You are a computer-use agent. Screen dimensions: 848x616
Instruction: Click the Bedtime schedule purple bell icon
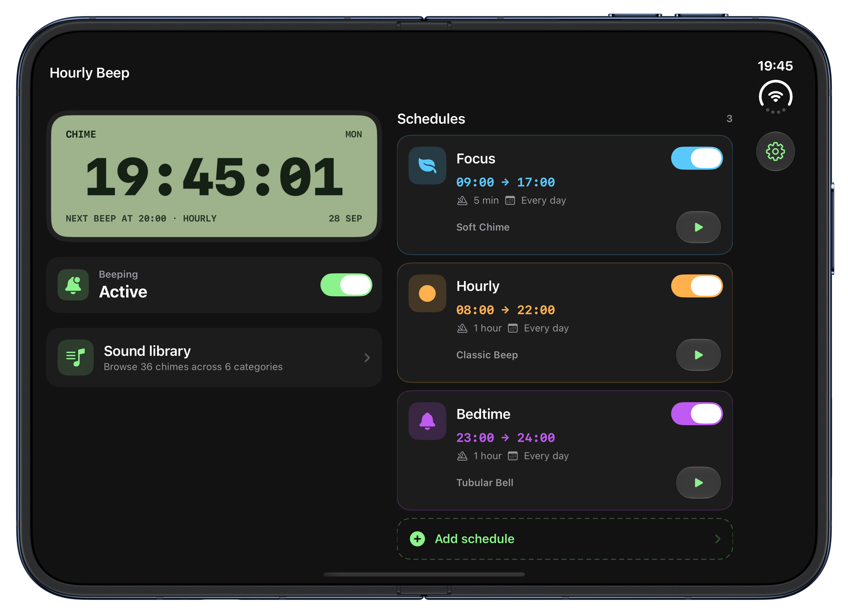pyautogui.click(x=427, y=421)
